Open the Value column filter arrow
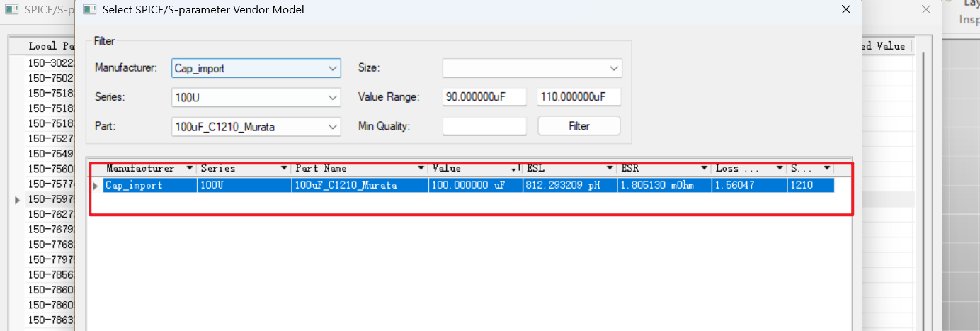The height and width of the screenshot is (331, 980). [x=515, y=169]
